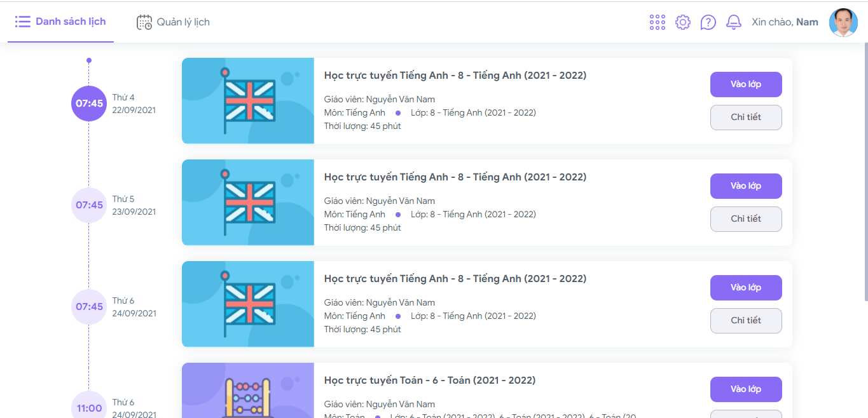
Task: Click the Tiếng Anh lesson title on 23/09/2021 card
Action: (455, 177)
